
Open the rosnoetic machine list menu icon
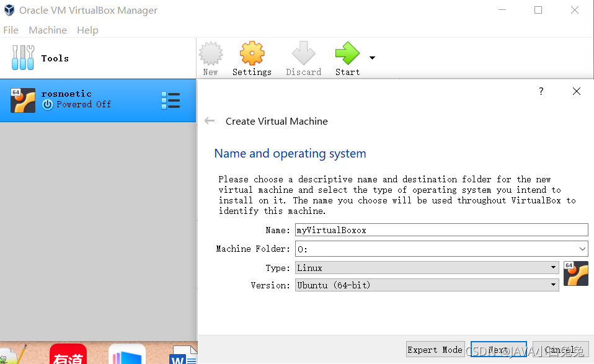coord(171,100)
